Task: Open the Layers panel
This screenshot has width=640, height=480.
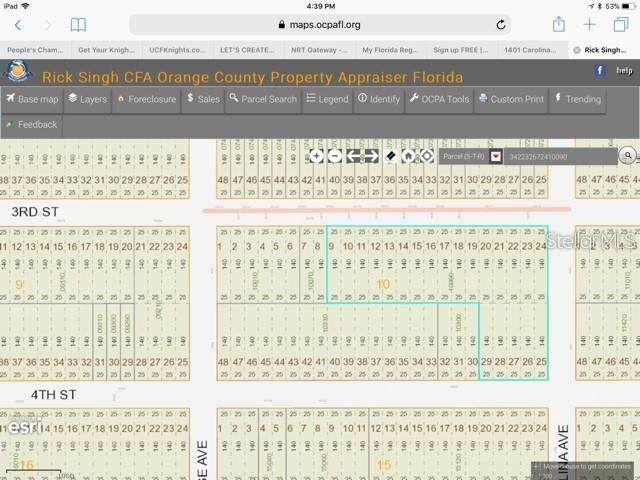Action: point(87,99)
